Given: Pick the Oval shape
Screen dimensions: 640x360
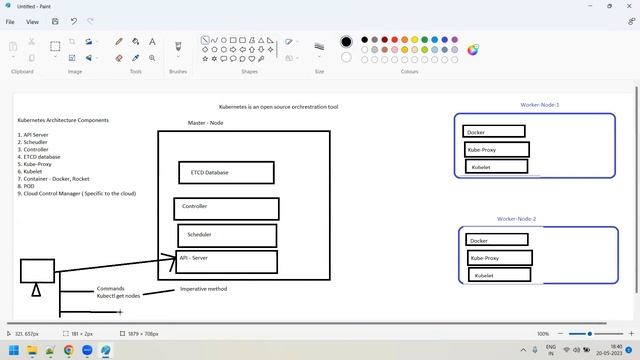Looking at the screenshot, I should (x=224, y=40).
